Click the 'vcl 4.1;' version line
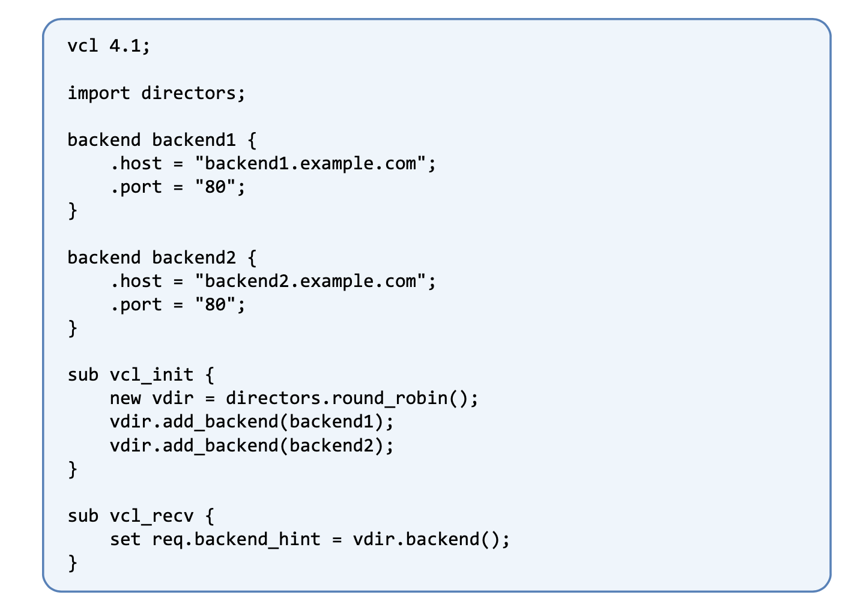 [x=109, y=46]
